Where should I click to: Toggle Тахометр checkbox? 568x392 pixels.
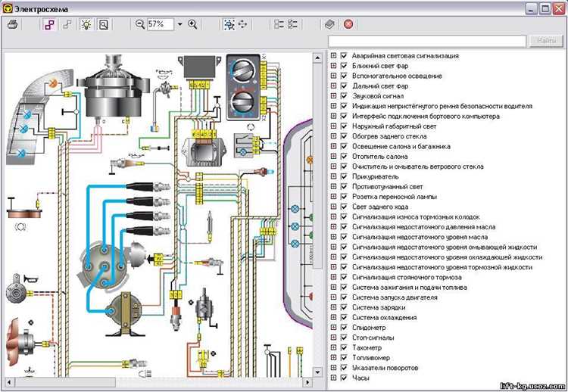point(344,347)
